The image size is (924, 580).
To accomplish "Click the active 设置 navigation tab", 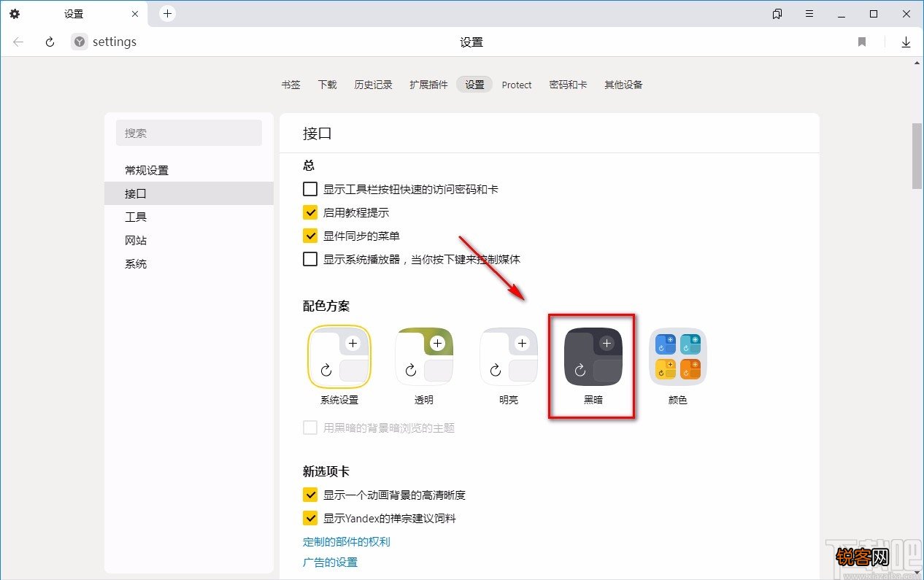I will (x=474, y=85).
